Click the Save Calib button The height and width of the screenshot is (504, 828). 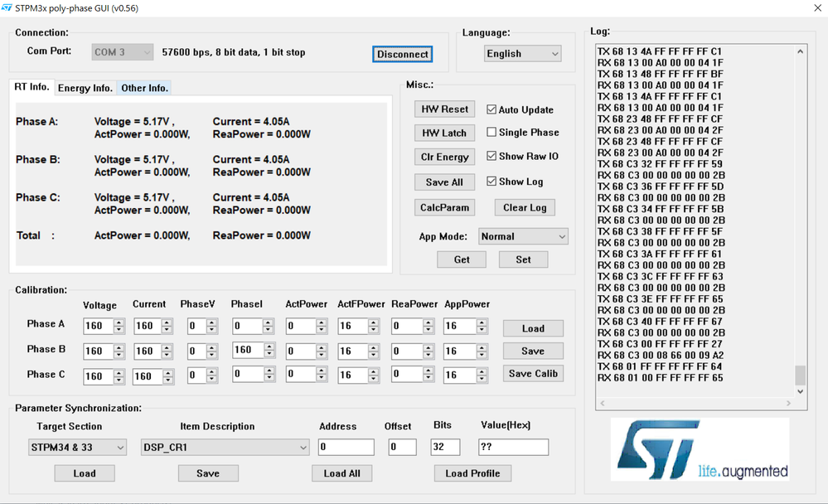pyautogui.click(x=533, y=374)
